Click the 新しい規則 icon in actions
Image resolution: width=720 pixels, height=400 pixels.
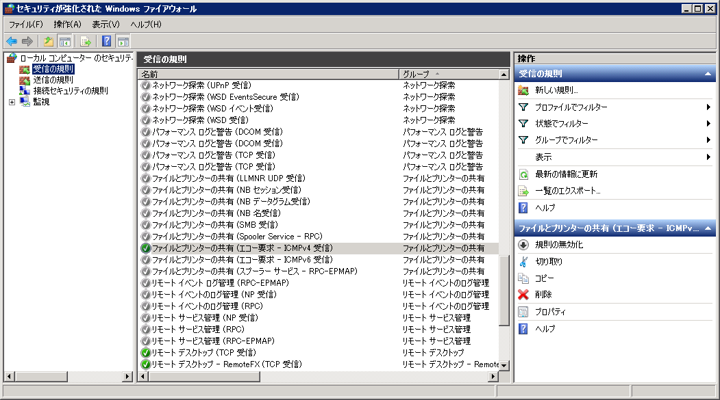coord(523,90)
